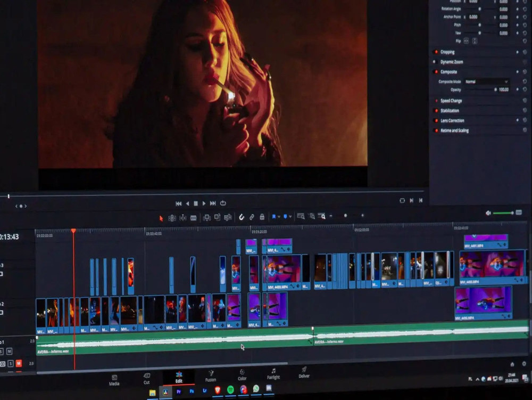Click the Detail Zoom icon
The image size is (532, 400).
pyautogui.click(x=311, y=216)
